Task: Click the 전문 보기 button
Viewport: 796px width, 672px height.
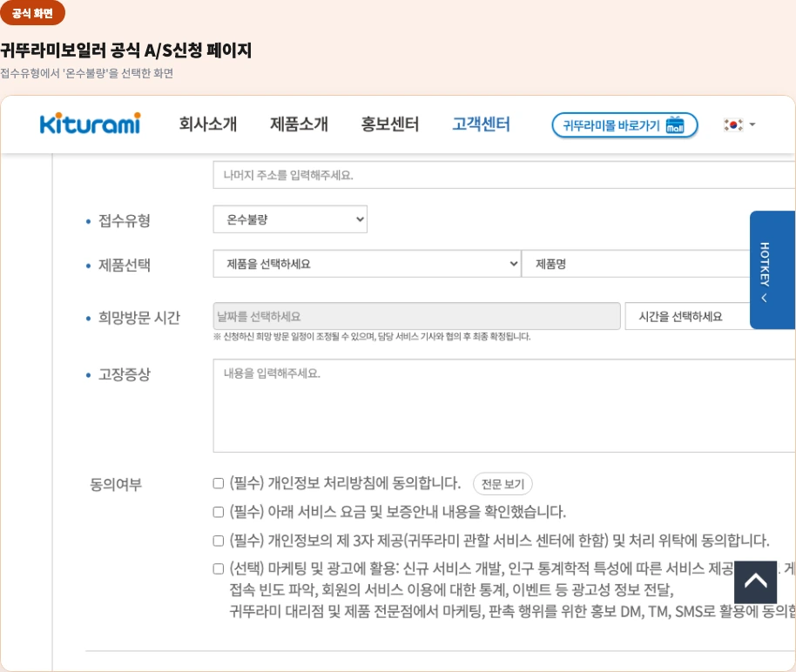Action: coord(503,484)
